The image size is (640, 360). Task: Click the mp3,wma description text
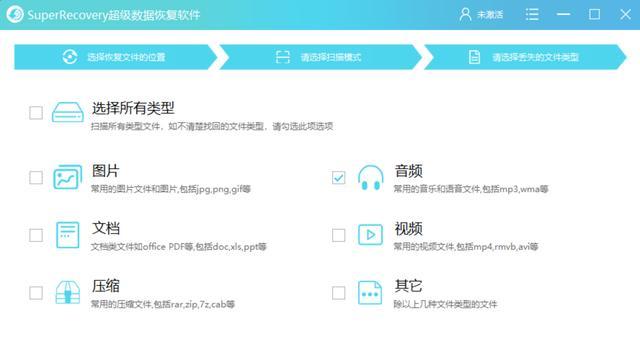coord(471,189)
